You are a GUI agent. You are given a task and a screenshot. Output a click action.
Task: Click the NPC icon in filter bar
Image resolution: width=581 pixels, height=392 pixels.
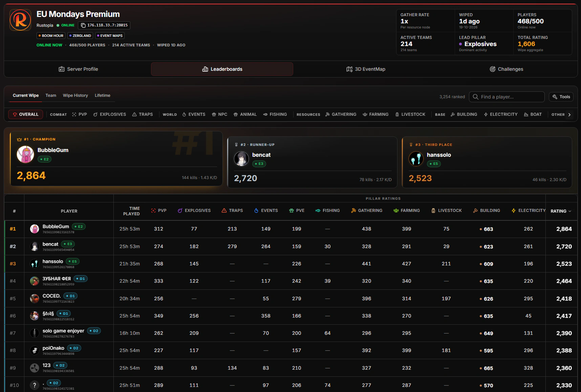coord(214,114)
